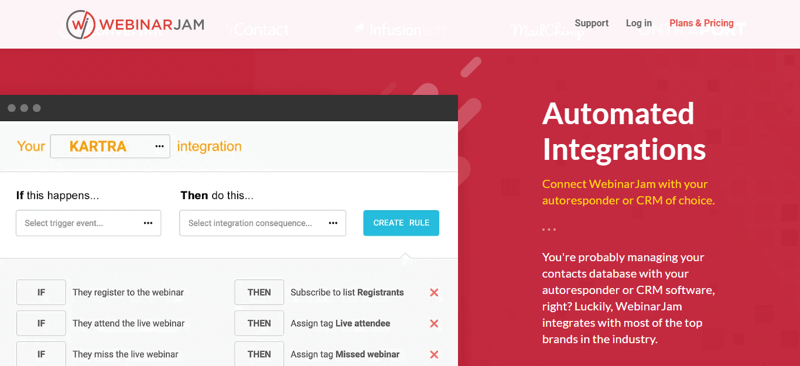This screenshot has width=800, height=366.
Task: Click the Automated Integrations heading
Action: pos(624,132)
